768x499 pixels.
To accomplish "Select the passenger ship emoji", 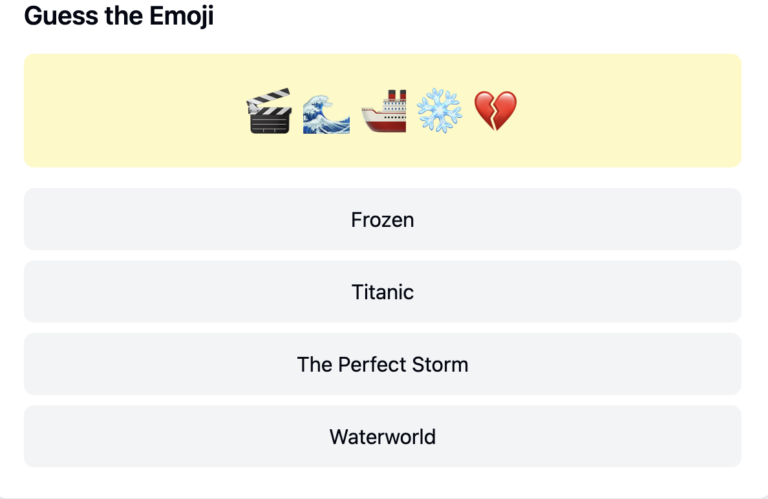I will (383, 111).
